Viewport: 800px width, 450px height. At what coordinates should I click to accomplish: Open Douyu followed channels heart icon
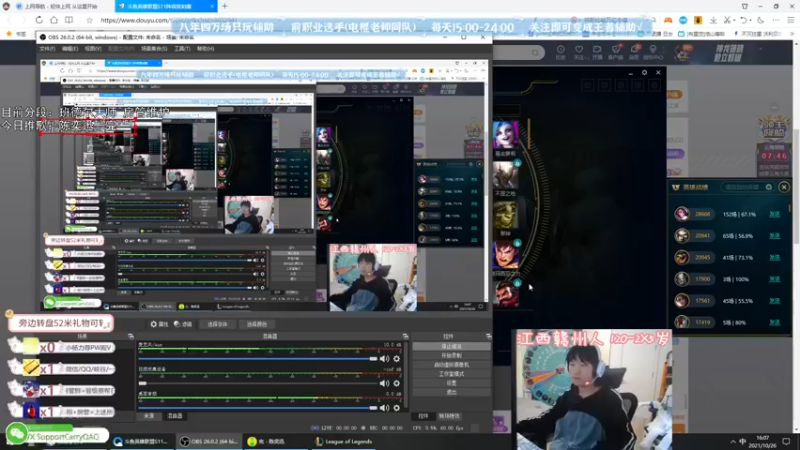[579, 52]
